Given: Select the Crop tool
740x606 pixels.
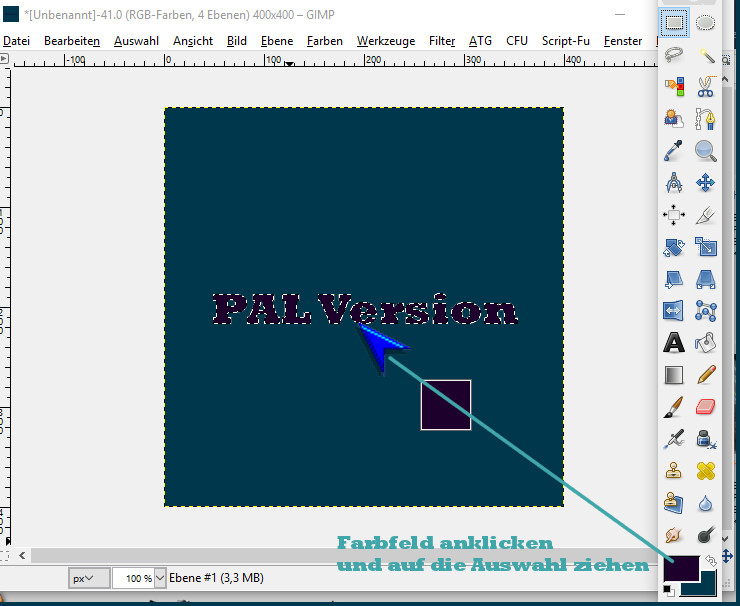Looking at the screenshot, I should [x=706, y=215].
